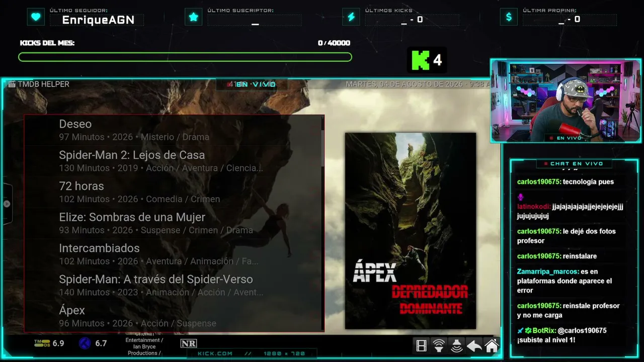Click the '96 Minutos • 2026 • Acción / Suspense' details
The image size is (644, 362).
click(x=137, y=324)
